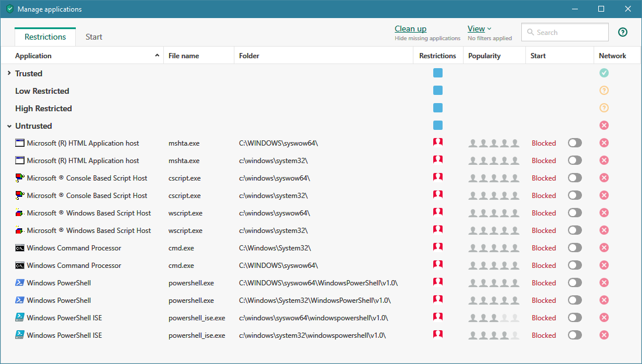Toggle start switch for powershell.exe in syswow64
Image resolution: width=642 pixels, height=364 pixels.
pos(575,282)
